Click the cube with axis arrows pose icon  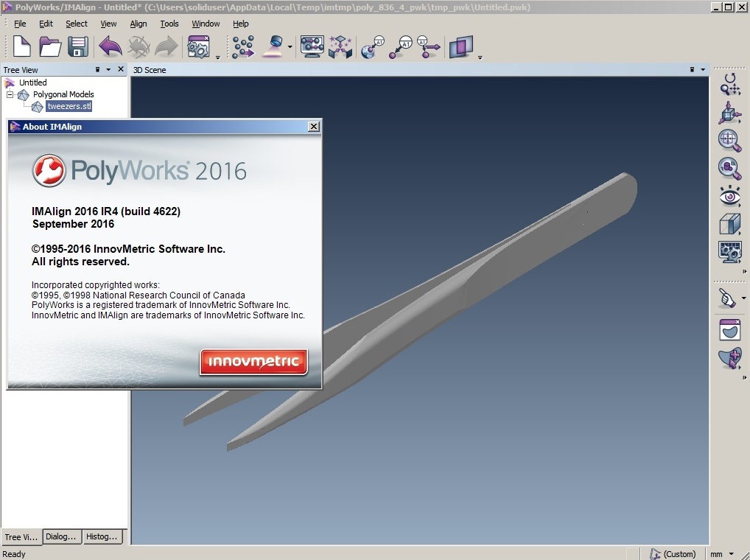click(x=730, y=113)
